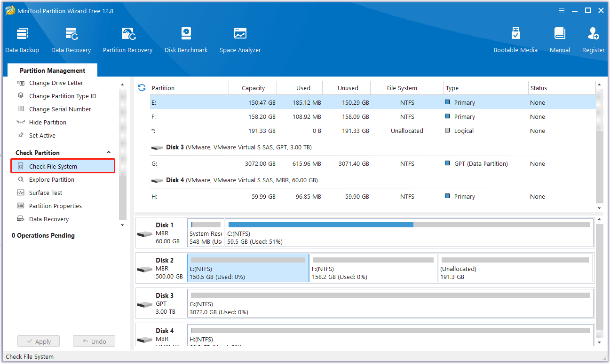Open Data Backup tool
Image resolution: width=610 pixels, height=364 pixels.
click(22, 40)
